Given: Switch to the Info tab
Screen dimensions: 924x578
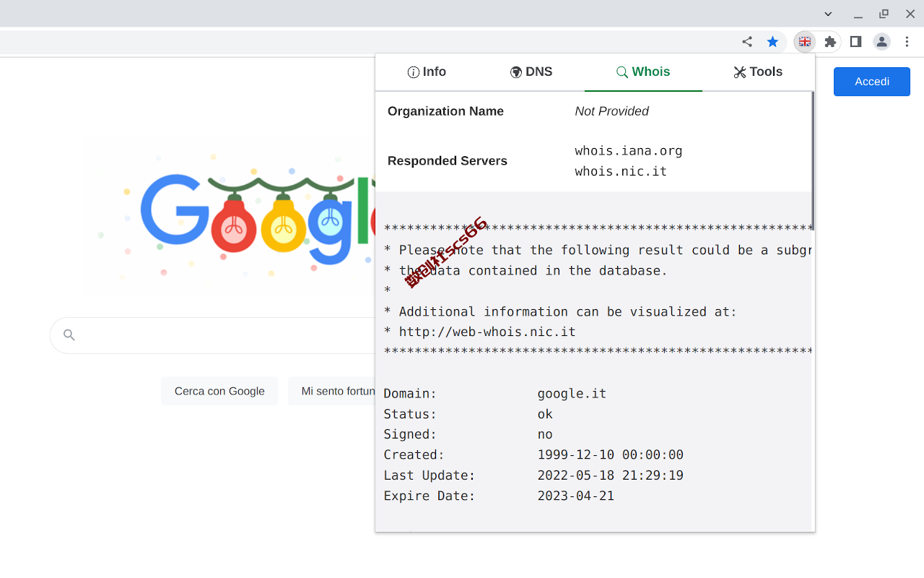Looking at the screenshot, I should click(x=427, y=72).
